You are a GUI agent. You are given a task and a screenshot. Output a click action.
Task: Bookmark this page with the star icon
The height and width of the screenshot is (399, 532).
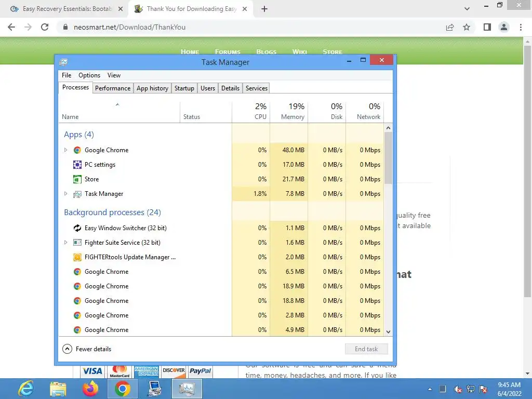point(467,27)
